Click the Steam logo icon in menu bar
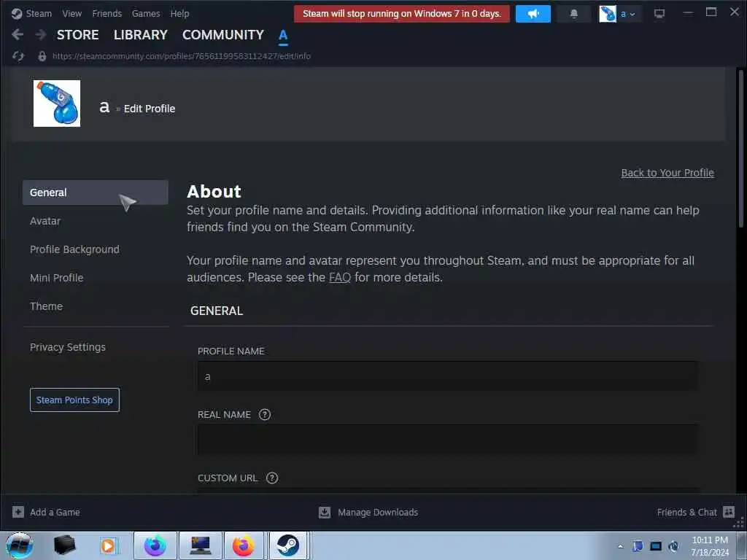This screenshot has height=560, width=747. (x=17, y=14)
